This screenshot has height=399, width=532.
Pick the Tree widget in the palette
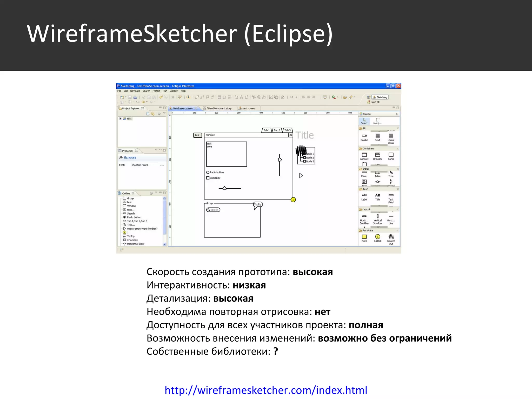(x=391, y=174)
